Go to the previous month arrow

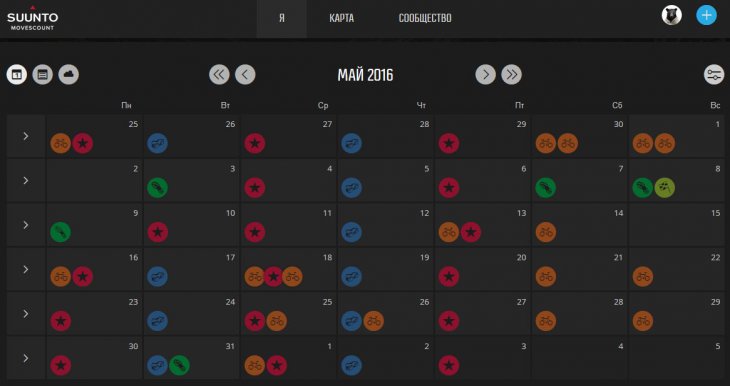pyautogui.click(x=245, y=74)
